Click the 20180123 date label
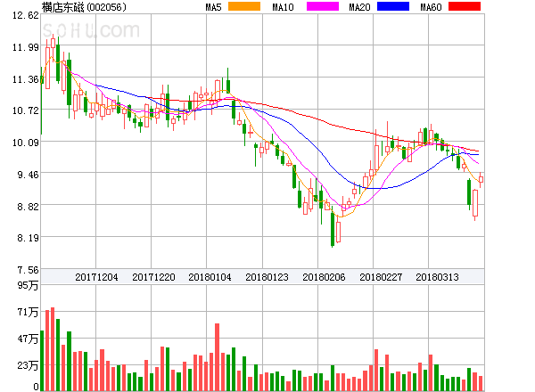Image resolution: width=535 pixels, height=392 pixels. coord(267,277)
